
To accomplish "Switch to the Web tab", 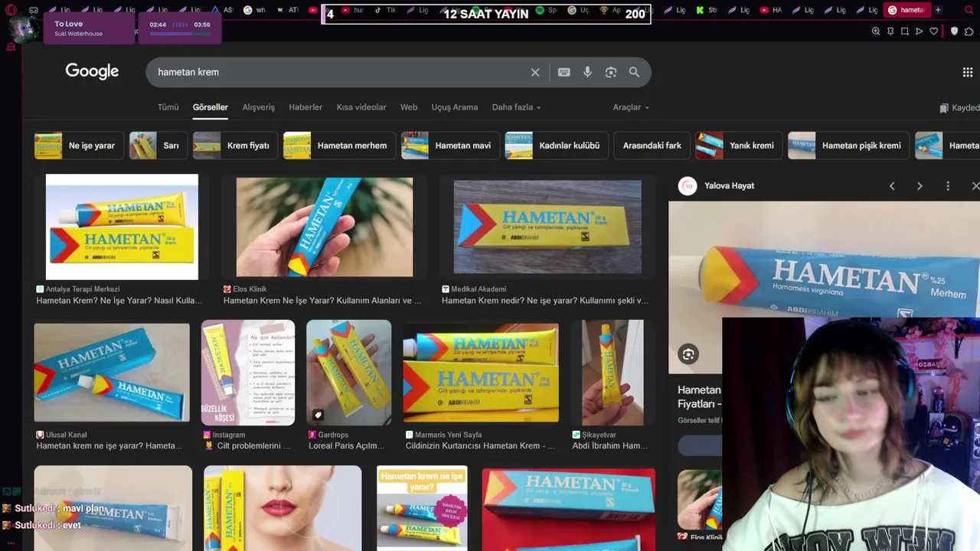I will coord(409,107).
